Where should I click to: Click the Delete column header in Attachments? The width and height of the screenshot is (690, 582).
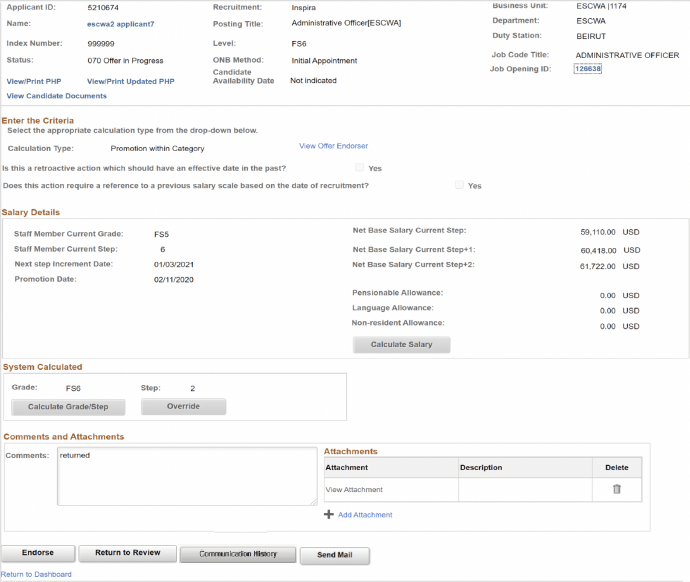click(617, 468)
